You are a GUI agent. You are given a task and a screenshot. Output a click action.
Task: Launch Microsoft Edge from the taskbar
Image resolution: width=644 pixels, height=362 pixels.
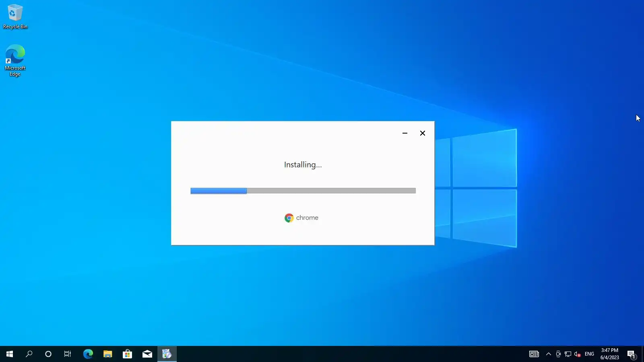click(x=88, y=354)
